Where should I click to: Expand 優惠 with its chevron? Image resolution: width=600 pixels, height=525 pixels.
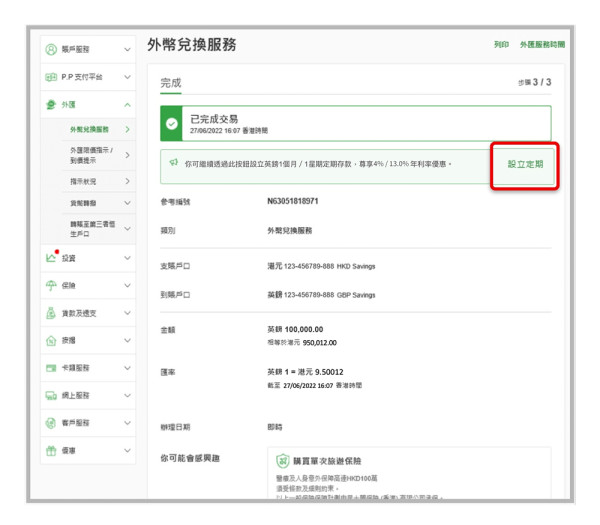127,451
